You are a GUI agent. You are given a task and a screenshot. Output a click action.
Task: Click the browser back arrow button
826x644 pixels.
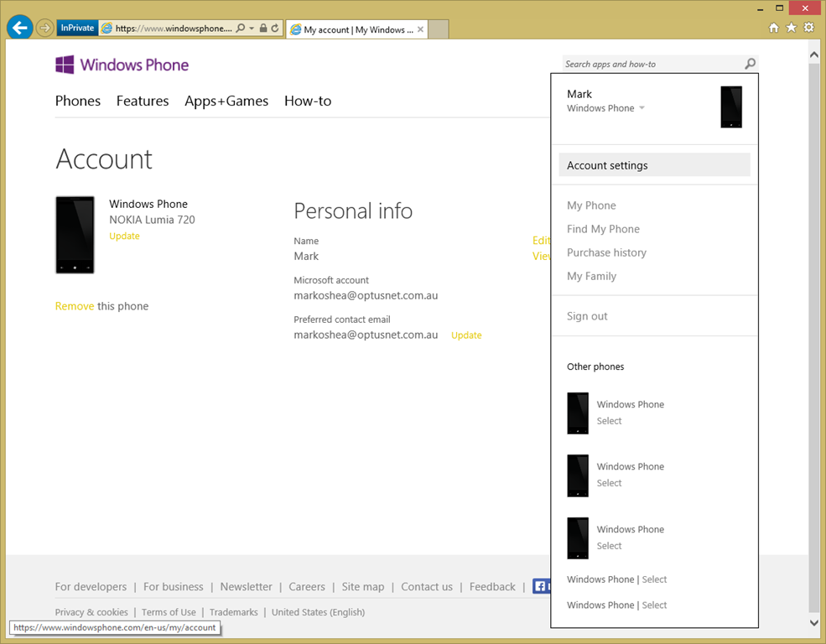pyautogui.click(x=19, y=28)
